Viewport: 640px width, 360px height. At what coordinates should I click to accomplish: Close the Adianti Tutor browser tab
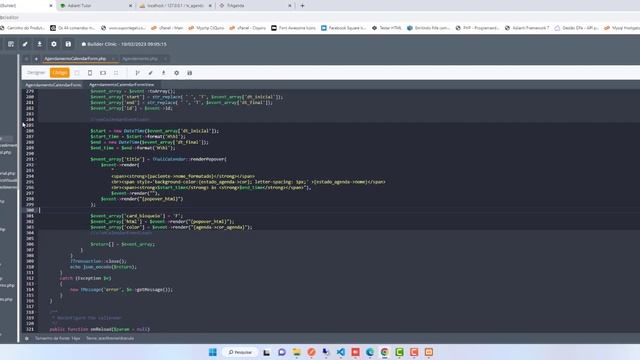click(x=131, y=6)
